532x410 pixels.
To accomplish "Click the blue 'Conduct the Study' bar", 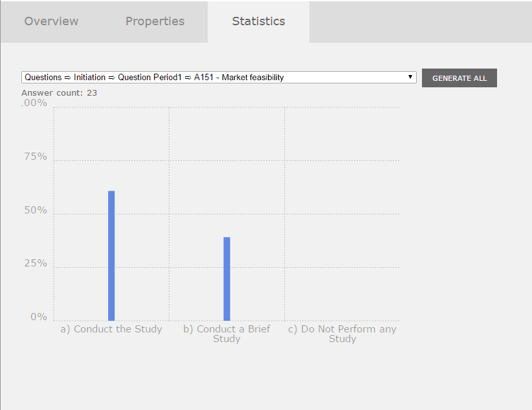I will click(111, 255).
